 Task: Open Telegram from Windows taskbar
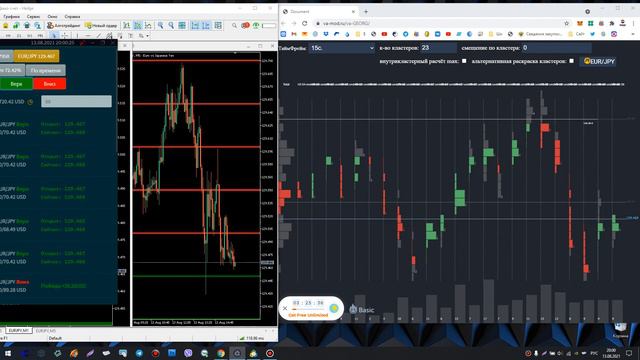[x=139, y=353]
